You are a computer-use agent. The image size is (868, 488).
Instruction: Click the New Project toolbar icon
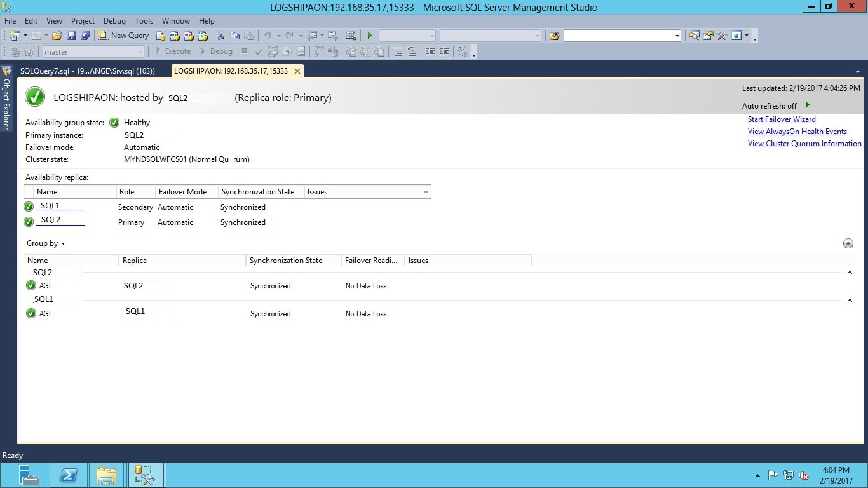(15, 36)
